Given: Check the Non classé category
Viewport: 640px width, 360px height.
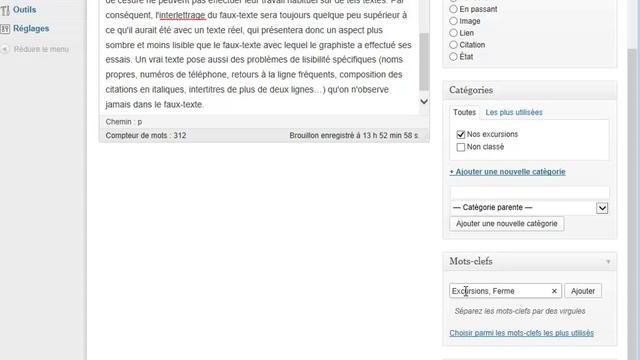Looking at the screenshot, I should [461, 147].
